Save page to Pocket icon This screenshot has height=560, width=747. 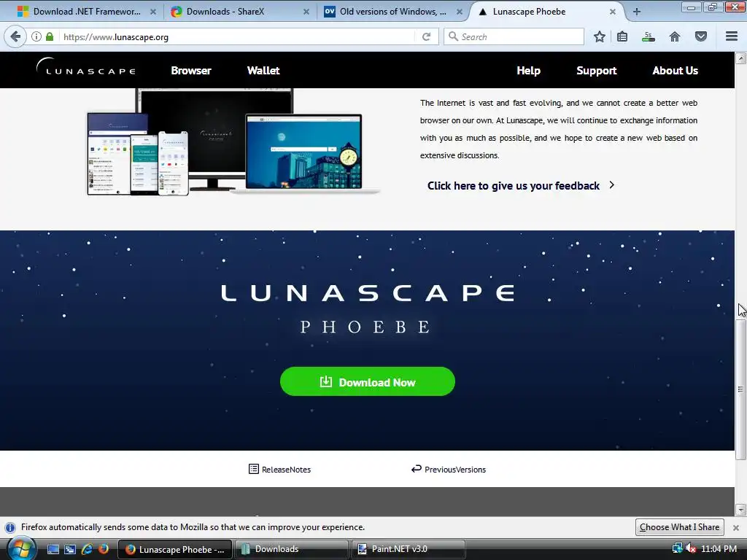tap(701, 36)
